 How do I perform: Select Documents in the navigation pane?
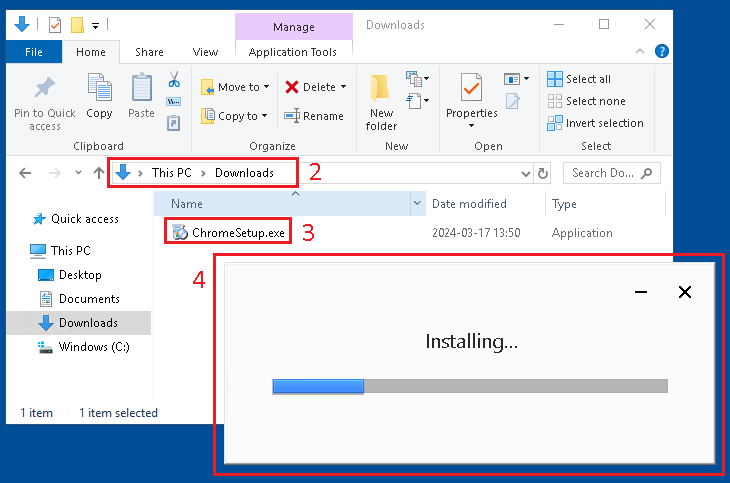[x=88, y=299]
